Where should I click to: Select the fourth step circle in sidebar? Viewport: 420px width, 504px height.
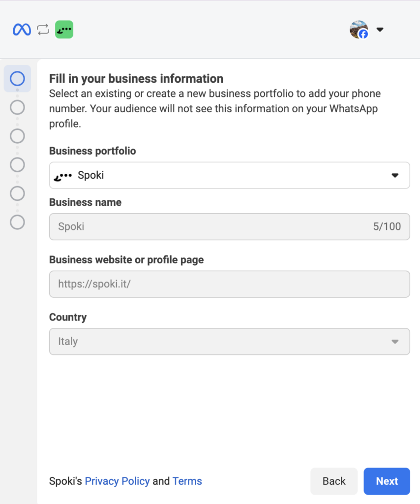pyautogui.click(x=17, y=164)
